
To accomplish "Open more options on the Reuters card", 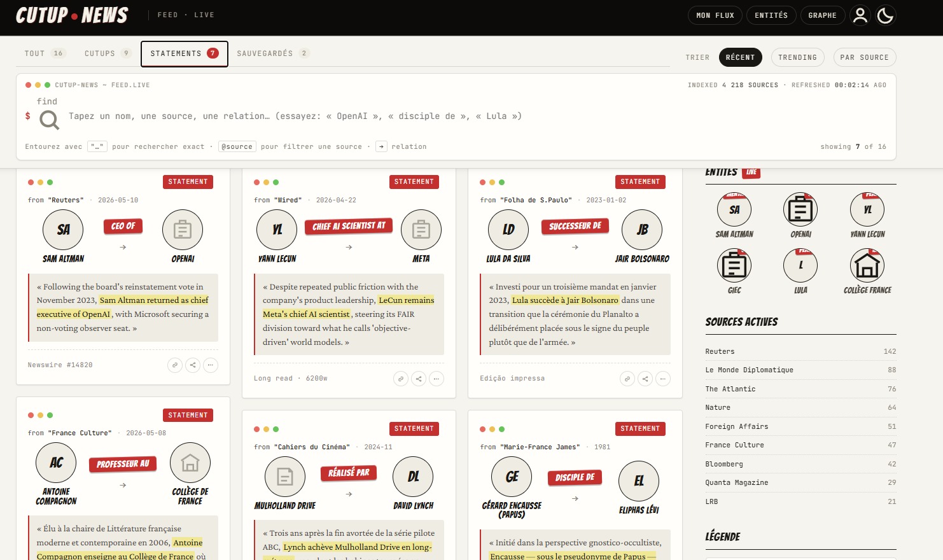I will [x=211, y=365].
